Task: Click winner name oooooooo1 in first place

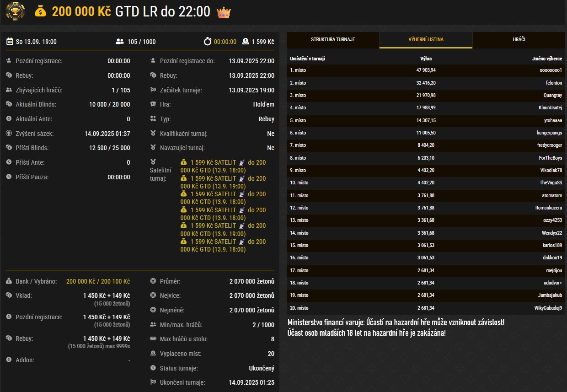Action: [551, 70]
